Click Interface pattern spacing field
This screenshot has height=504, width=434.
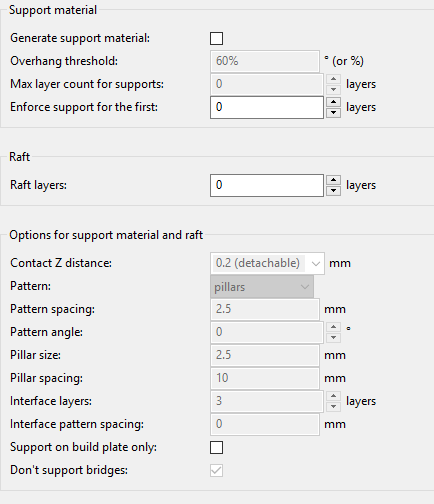coord(265,424)
